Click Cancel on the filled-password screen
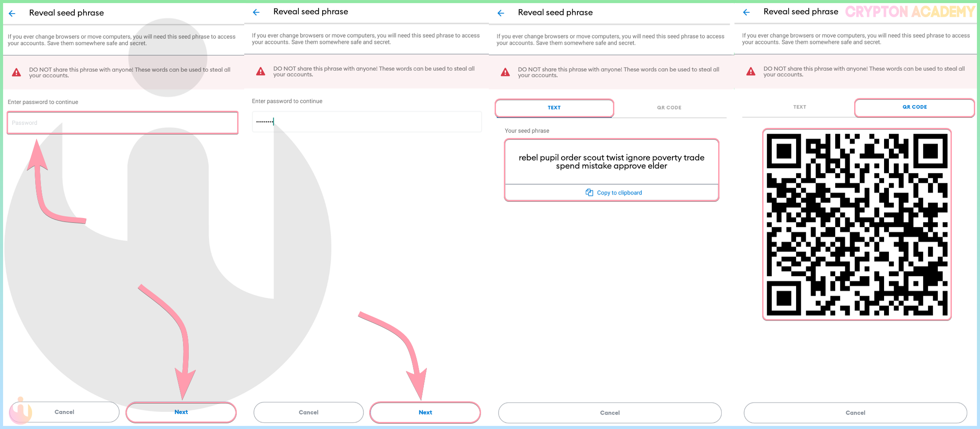 308,413
